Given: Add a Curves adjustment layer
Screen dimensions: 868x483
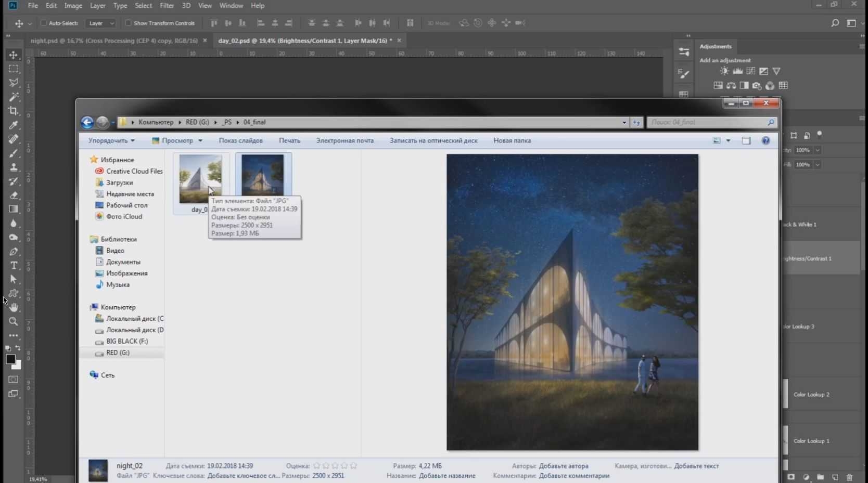Looking at the screenshot, I should coord(750,71).
